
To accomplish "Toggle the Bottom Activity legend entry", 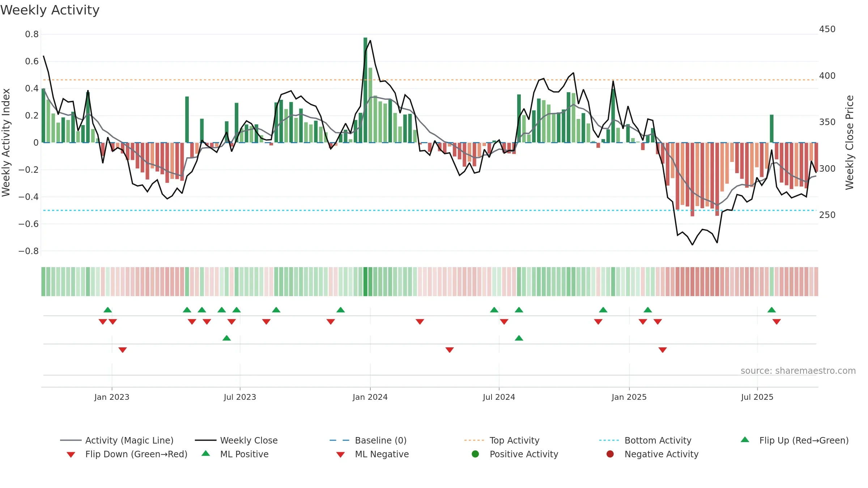I will pyautogui.click(x=645, y=440).
